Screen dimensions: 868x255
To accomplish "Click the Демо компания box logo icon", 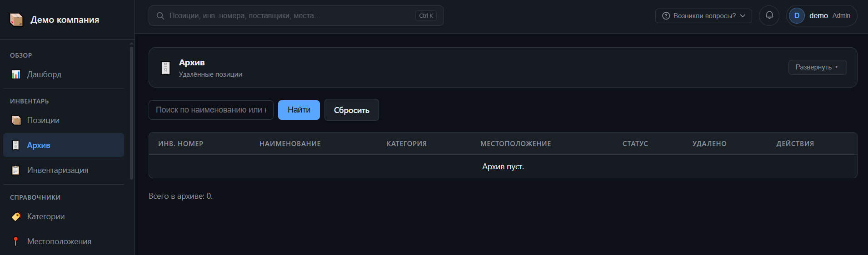I will (16, 20).
